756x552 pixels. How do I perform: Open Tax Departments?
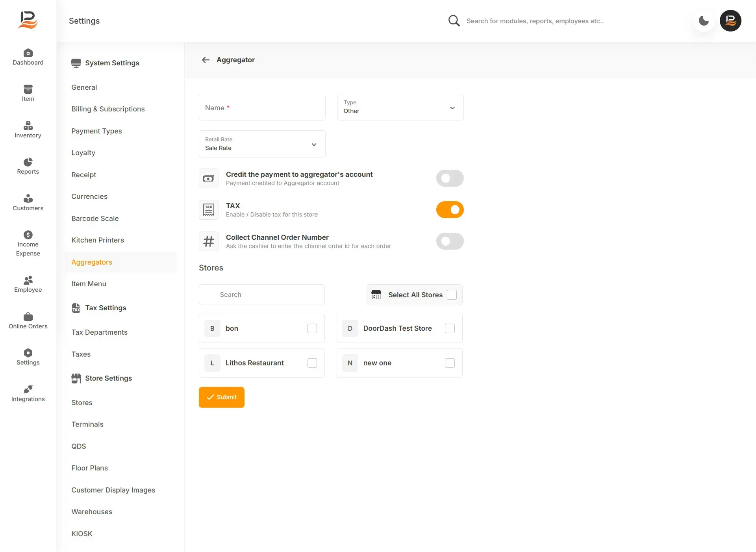100,332
